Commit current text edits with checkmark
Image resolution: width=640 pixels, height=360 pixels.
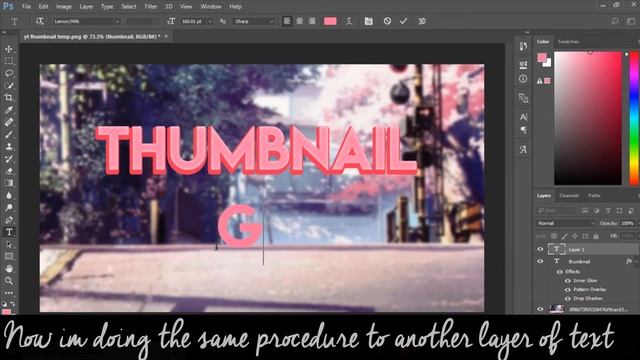coord(403,21)
